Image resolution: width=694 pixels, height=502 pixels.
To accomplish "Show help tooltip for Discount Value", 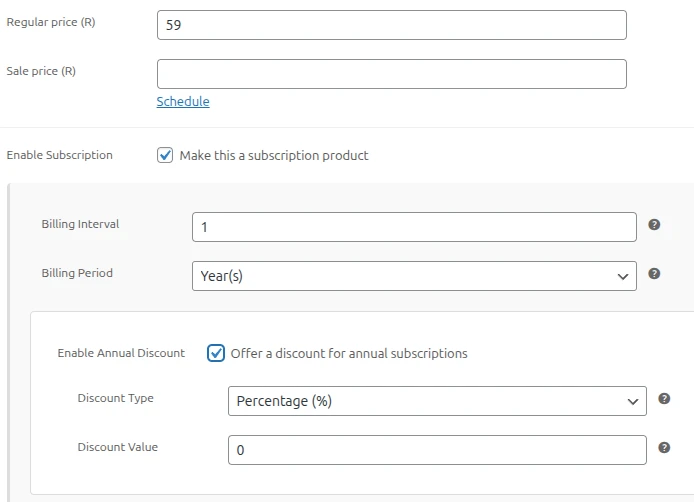I will [664, 448].
